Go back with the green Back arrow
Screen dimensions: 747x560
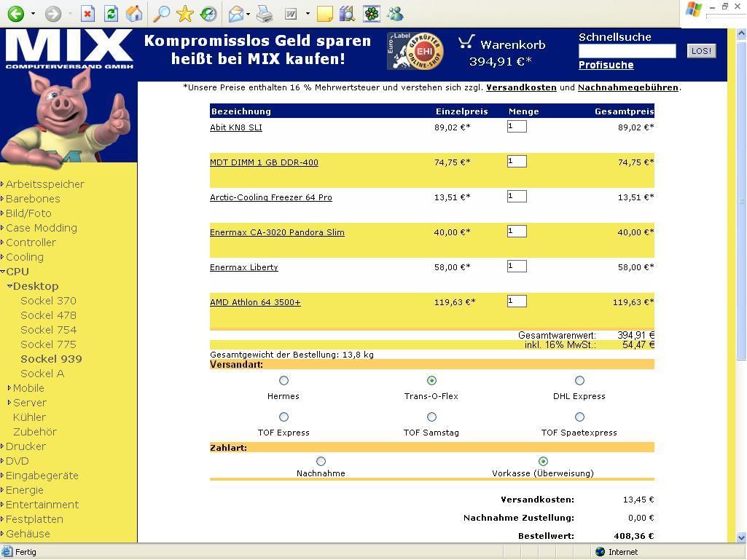(16, 13)
